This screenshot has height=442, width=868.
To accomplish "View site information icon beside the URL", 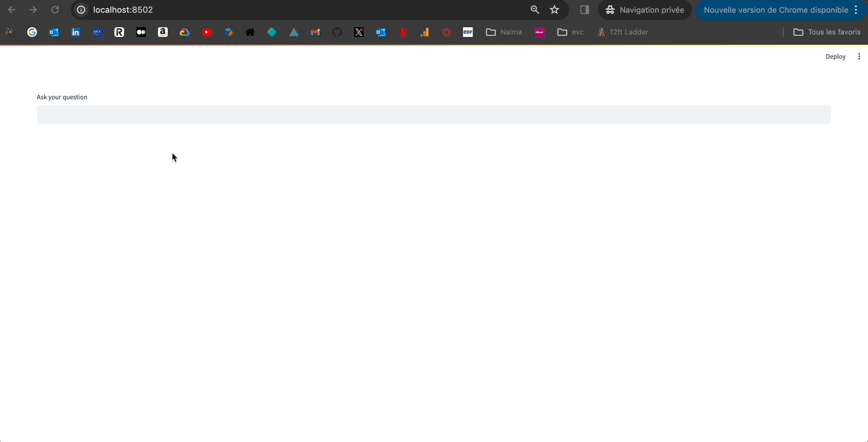I will tap(81, 10).
